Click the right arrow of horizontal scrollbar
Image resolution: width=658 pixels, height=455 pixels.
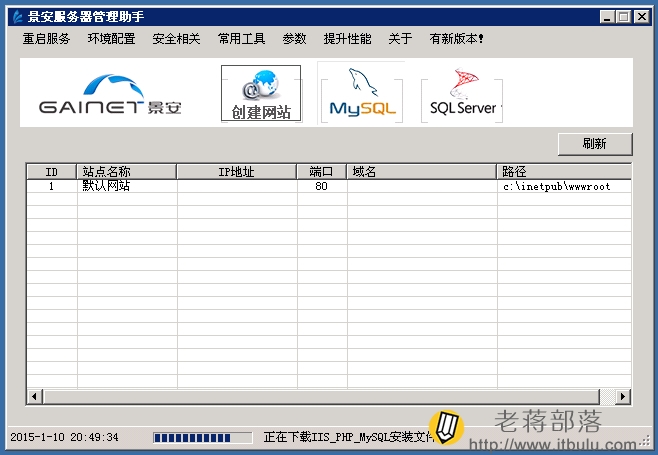[x=623, y=396]
